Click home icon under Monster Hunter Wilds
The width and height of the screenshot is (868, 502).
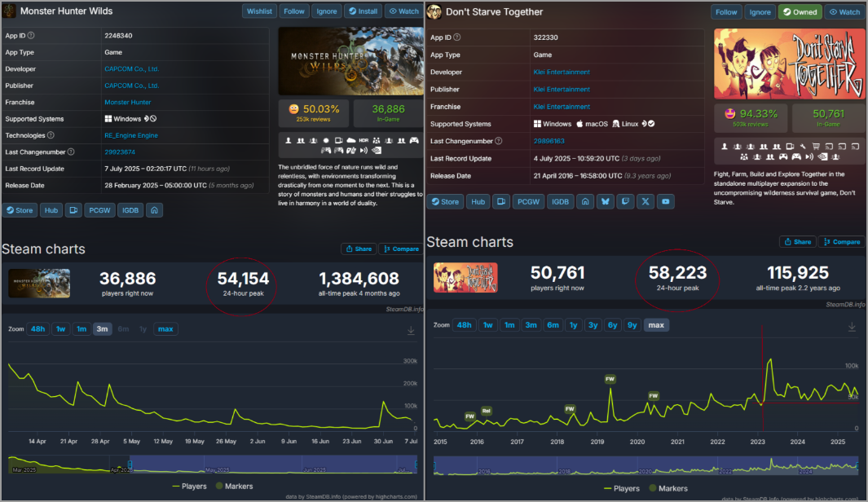coord(153,210)
